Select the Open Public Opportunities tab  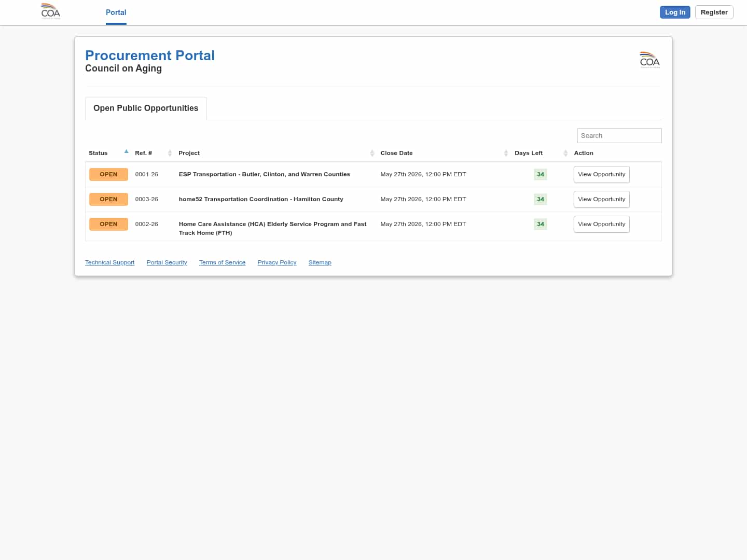pos(146,108)
